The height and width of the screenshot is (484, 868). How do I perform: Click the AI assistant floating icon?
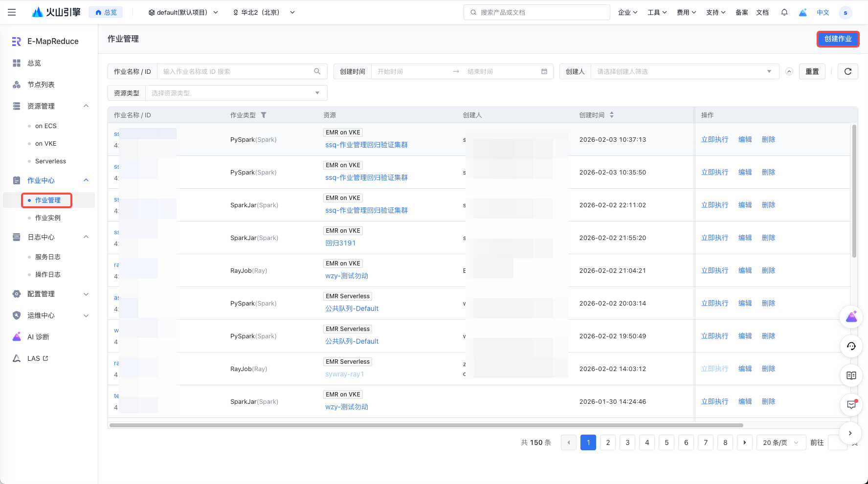(x=851, y=317)
